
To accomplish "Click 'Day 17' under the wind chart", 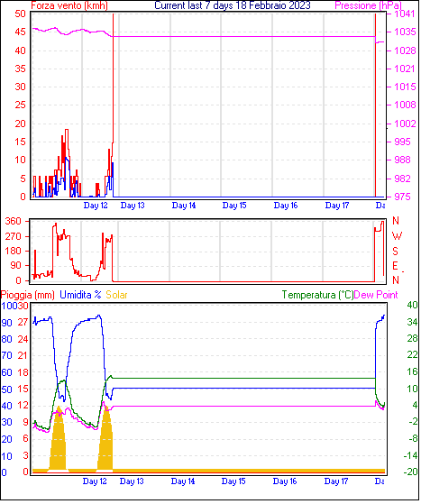I will point(337,206).
